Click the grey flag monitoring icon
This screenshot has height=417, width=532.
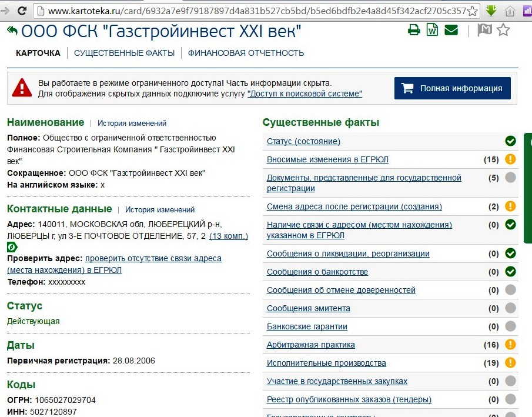(484, 30)
